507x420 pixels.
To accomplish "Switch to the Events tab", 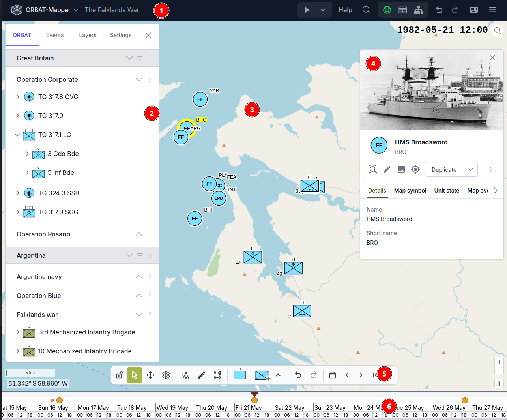I will [x=55, y=35].
